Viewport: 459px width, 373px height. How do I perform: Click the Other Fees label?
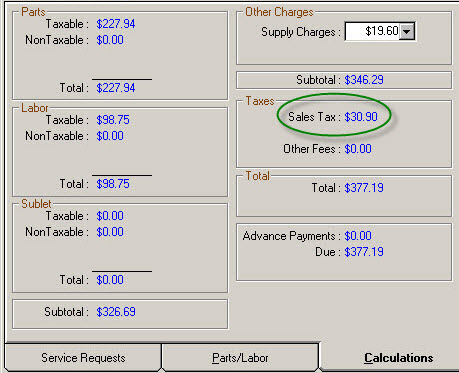(312, 149)
